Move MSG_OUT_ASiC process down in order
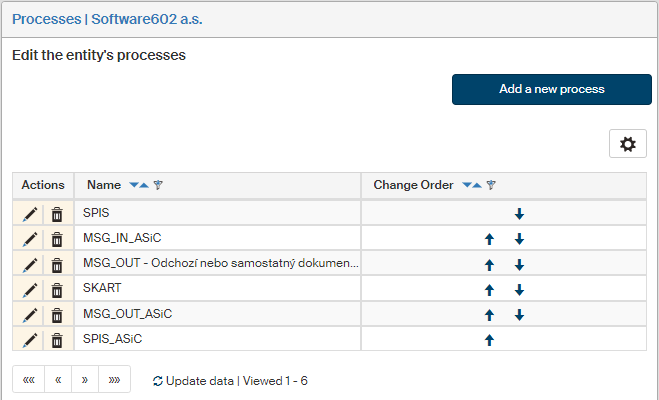Image resolution: width=659 pixels, height=400 pixels. [519, 315]
